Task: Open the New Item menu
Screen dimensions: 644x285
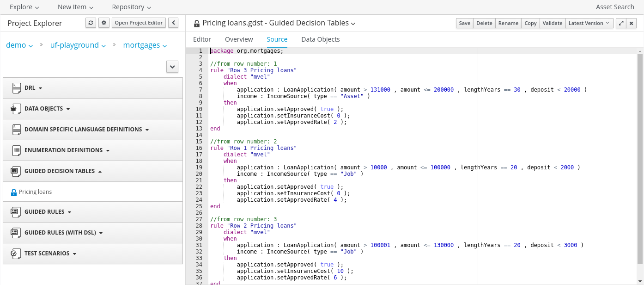Action: point(75,7)
